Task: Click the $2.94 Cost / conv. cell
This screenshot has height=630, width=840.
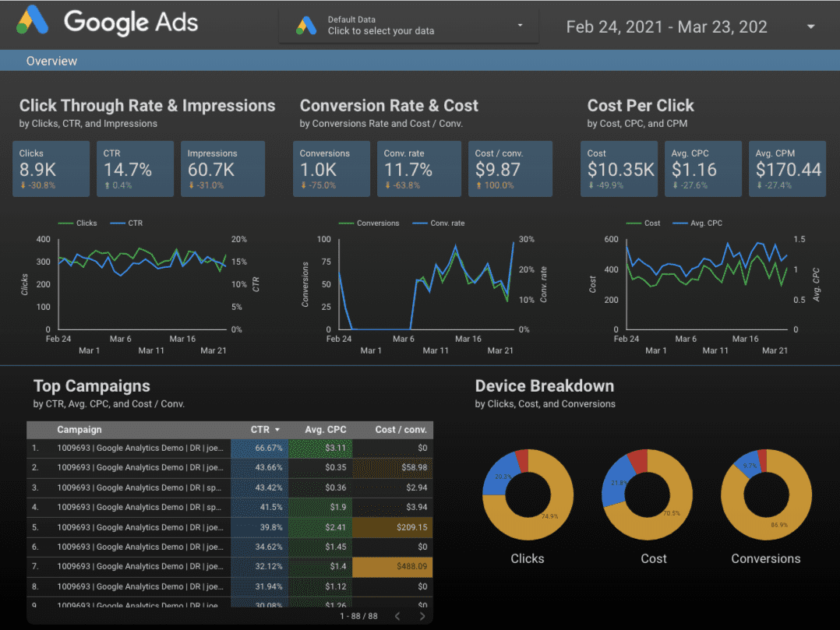Action: tap(393, 487)
